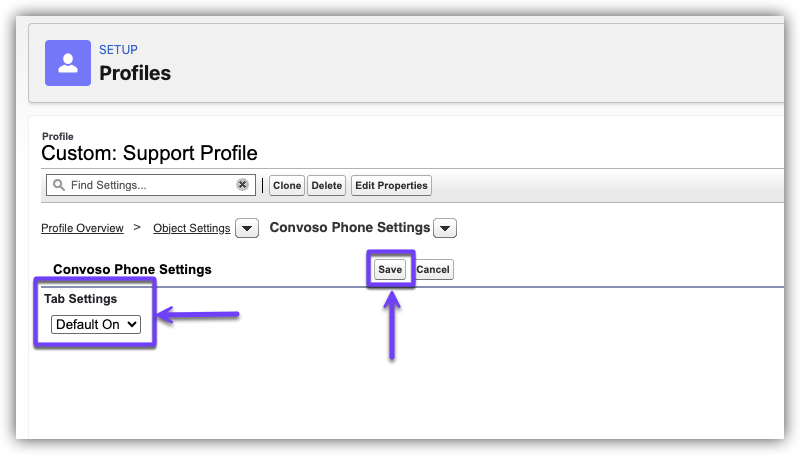Viewport: 800px width, 455px height.
Task: Click the Convoso Phone Settings section heading
Action: pyautogui.click(x=132, y=270)
